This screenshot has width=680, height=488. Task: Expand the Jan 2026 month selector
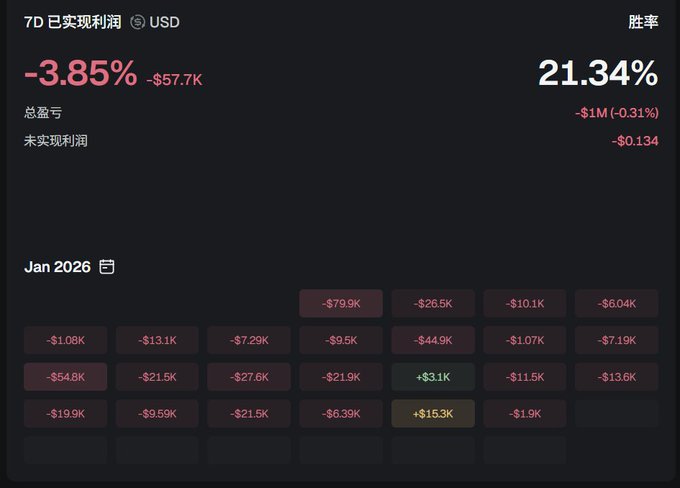[x=57, y=267]
